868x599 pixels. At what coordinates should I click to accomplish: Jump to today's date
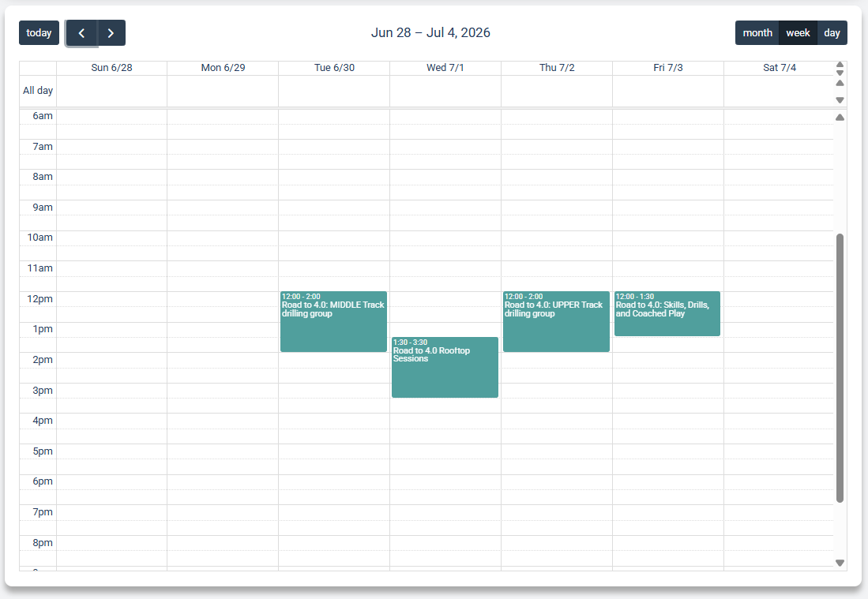[x=39, y=33]
